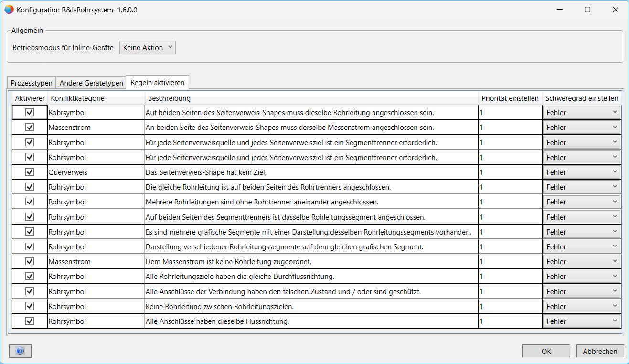Click priority field of 'Dem Massenstrom ist keine Rohrleitung' row
Screen dimensions: 629x364
click(x=510, y=262)
